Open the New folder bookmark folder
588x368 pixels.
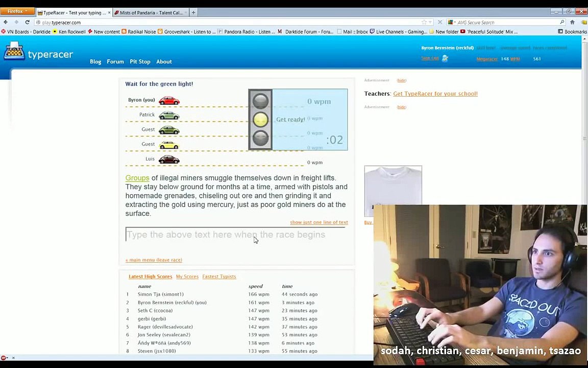(444, 32)
